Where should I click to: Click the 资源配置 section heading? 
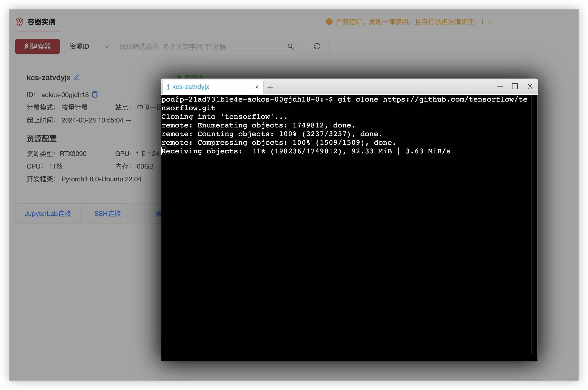click(x=42, y=139)
